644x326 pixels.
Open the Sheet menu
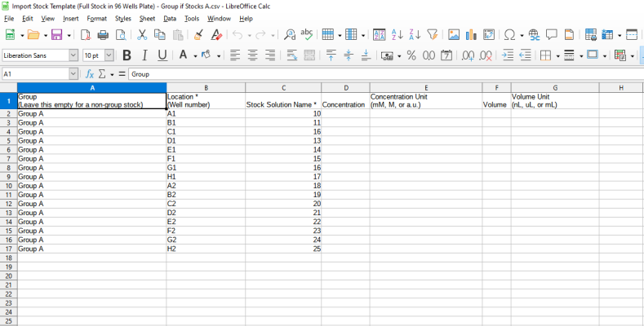[147, 18]
